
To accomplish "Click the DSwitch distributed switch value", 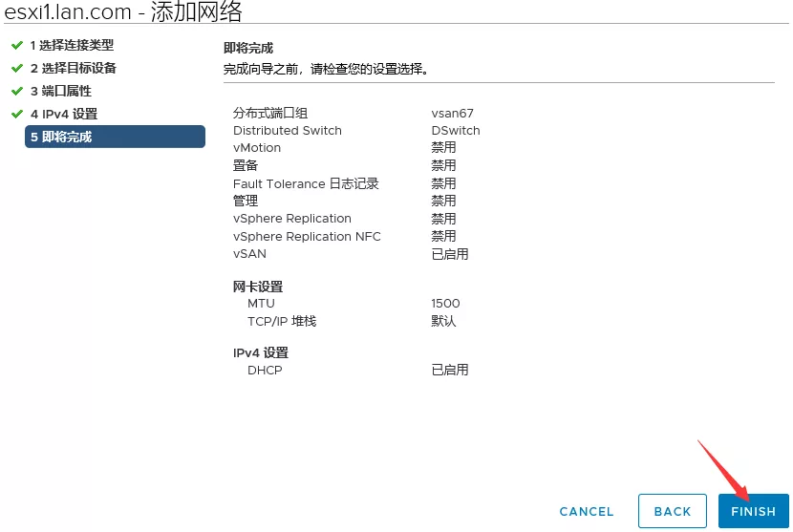I will pos(455,130).
